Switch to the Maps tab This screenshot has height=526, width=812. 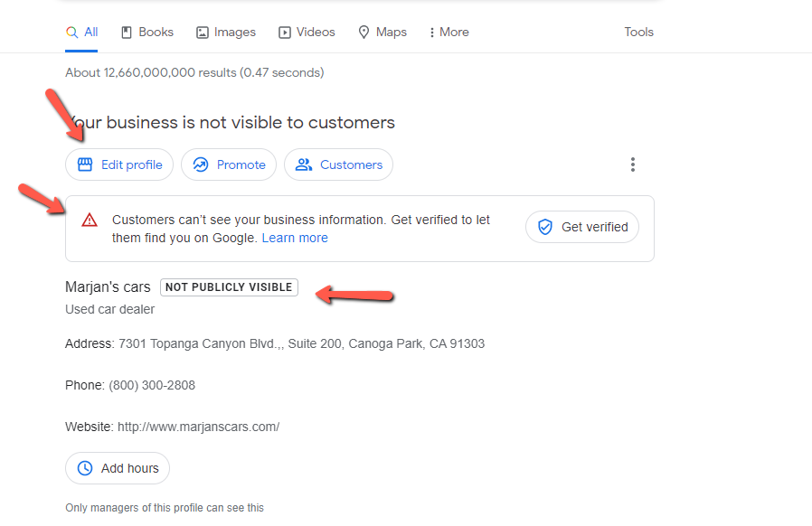coord(382,33)
